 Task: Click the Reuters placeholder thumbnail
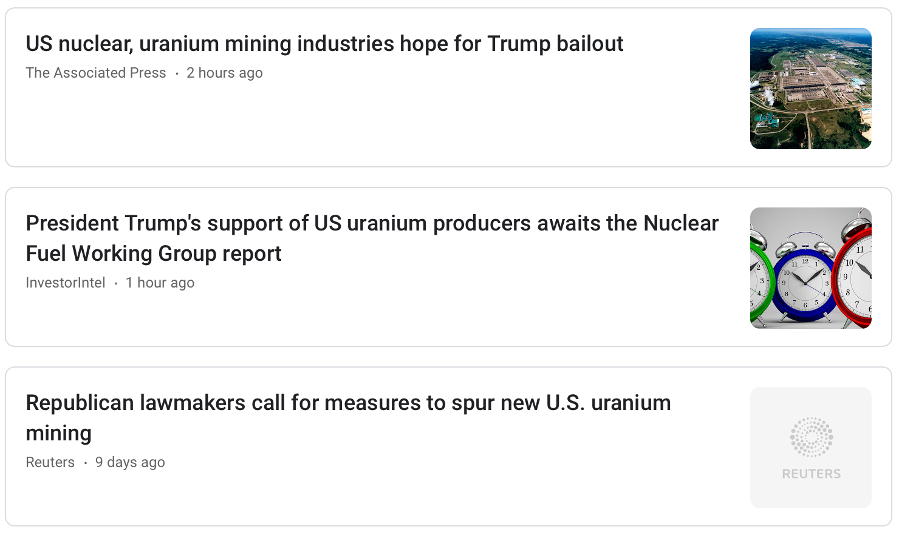810,447
